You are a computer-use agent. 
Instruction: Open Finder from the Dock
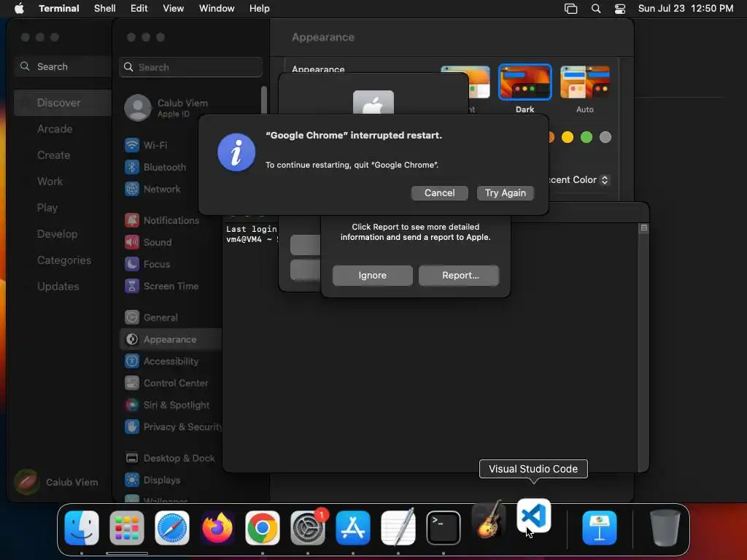82,528
